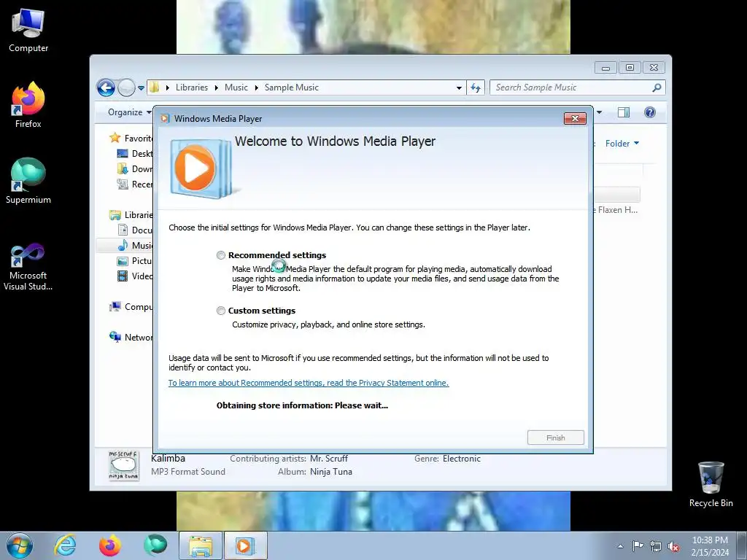Click the Explorer Forward arrow button
The width and height of the screenshot is (747, 560).
point(126,87)
